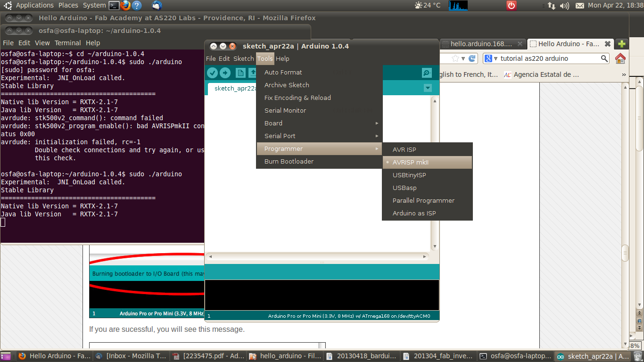
Task: Click Arduino editor scroll down arrow
Action: tap(435, 247)
